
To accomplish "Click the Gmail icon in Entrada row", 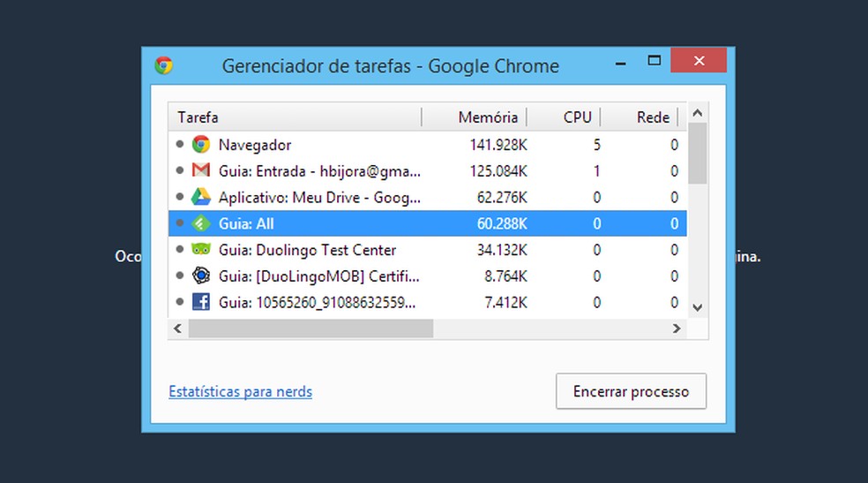I will tap(201, 170).
